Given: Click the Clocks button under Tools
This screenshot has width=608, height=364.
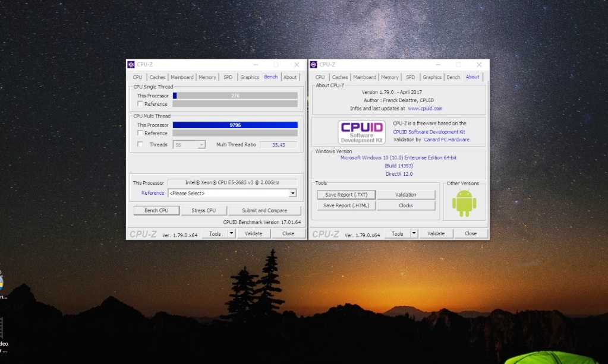Looking at the screenshot, I should coord(406,205).
